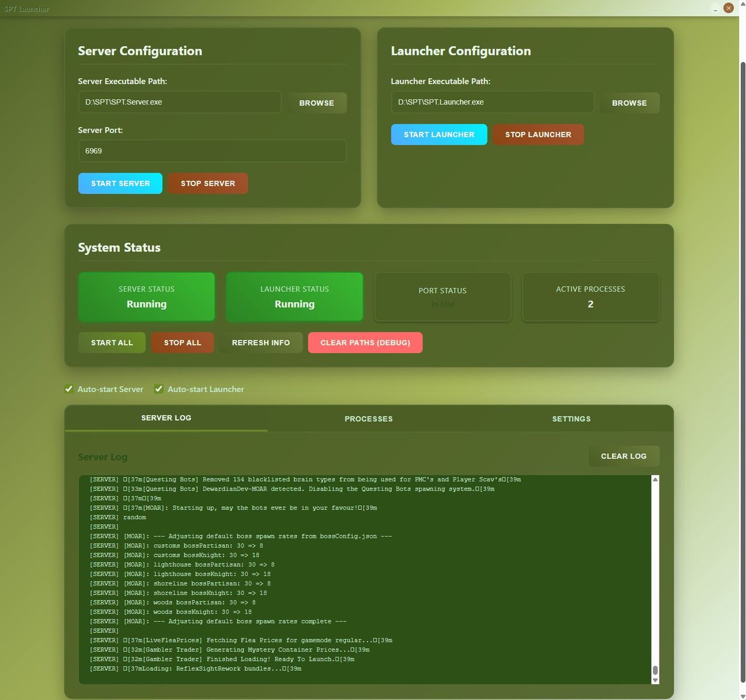Browse for the launcher executable path

[629, 103]
